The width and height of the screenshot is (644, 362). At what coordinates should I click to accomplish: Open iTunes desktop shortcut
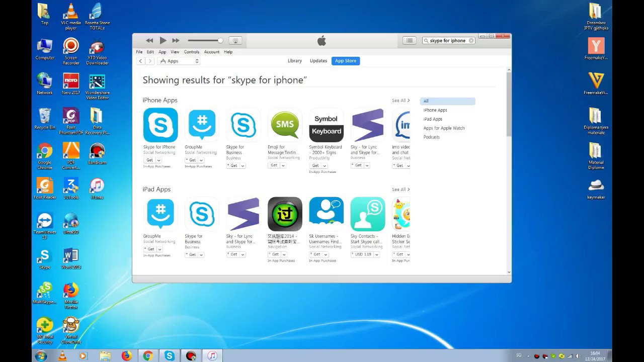97,188
